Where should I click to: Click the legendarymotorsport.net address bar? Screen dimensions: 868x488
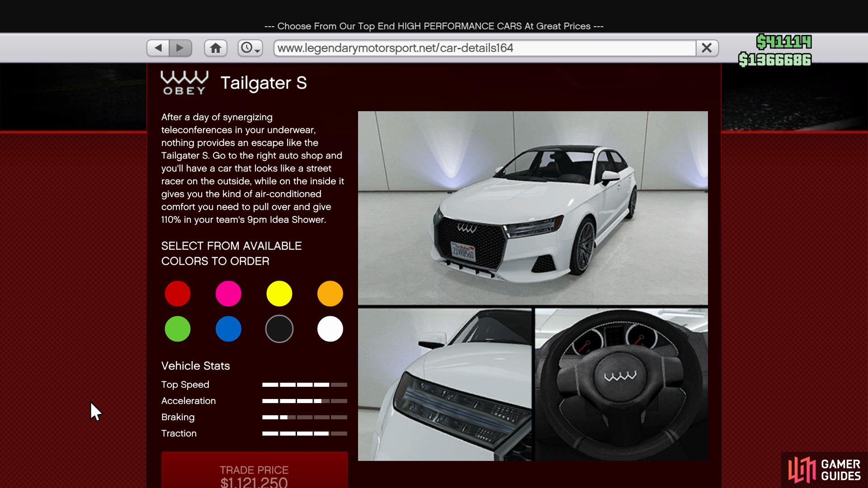(x=485, y=48)
